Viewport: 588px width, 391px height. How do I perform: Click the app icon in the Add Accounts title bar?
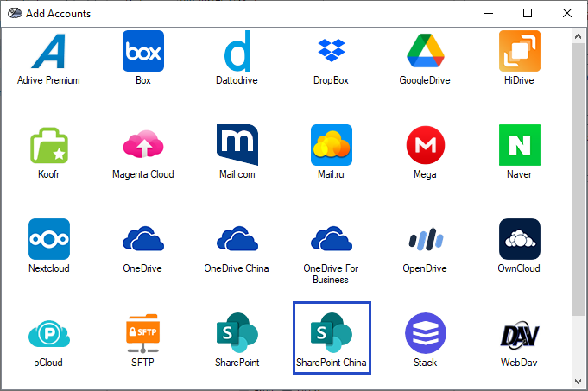15,13
